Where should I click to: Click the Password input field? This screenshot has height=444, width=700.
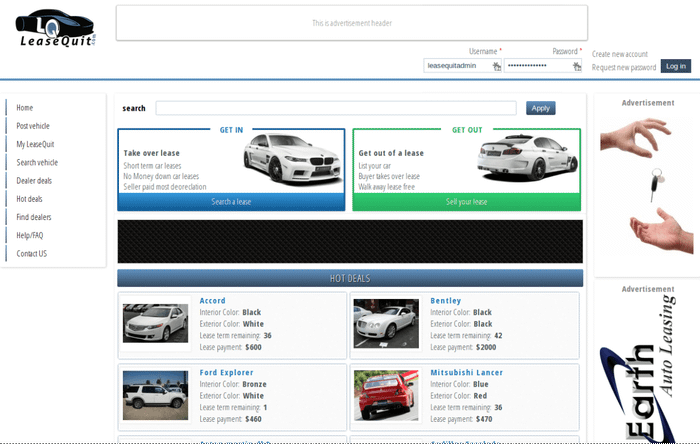pyautogui.click(x=543, y=66)
